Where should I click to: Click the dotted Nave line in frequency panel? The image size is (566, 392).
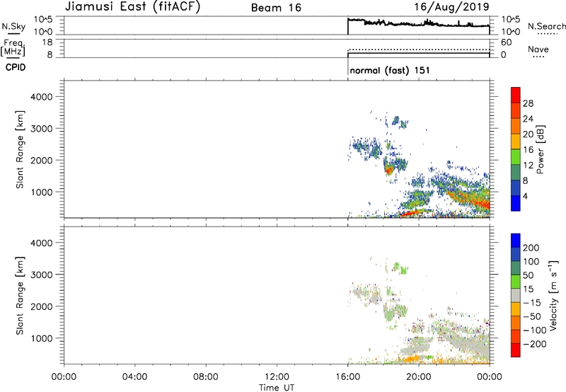(419, 50)
